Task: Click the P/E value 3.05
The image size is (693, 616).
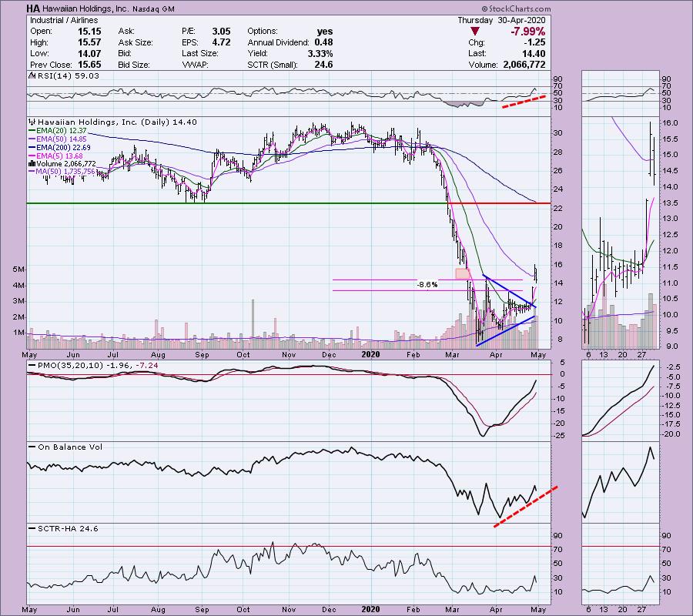Action: (x=221, y=32)
